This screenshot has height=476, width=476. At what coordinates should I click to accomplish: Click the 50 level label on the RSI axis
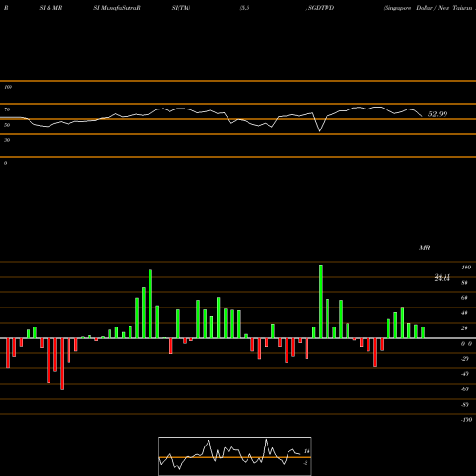click(x=7, y=125)
